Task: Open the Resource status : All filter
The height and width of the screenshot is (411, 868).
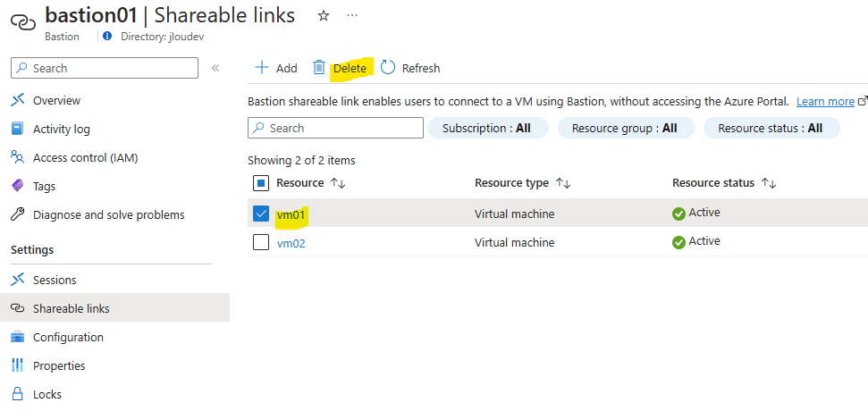Action: [771, 129]
